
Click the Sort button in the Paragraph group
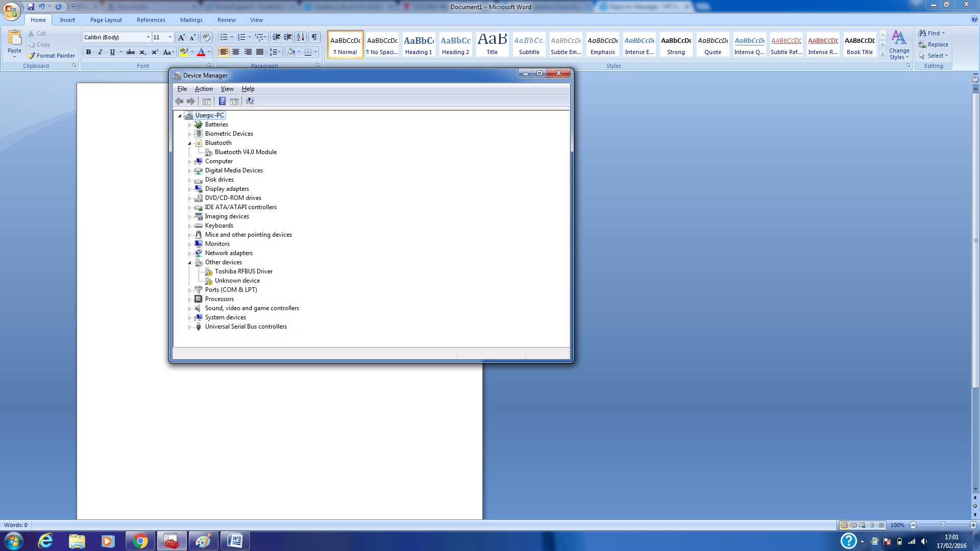click(301, 37)
